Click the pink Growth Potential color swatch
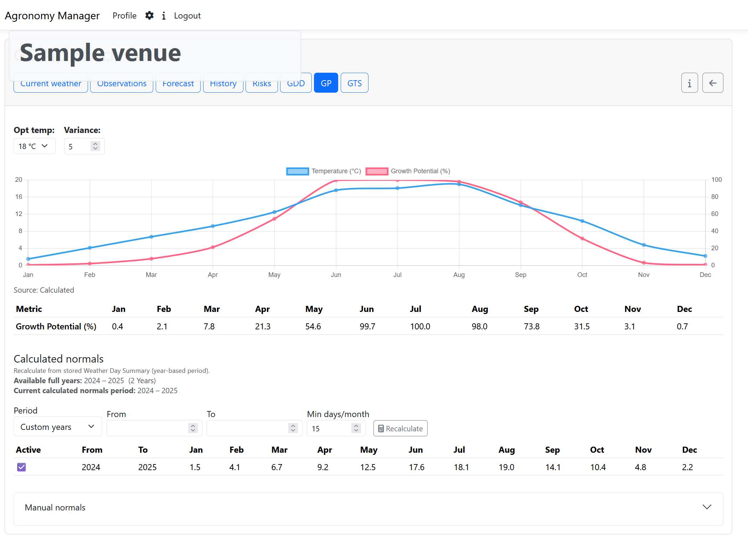The image size is (748, 560). pos(378,171)
